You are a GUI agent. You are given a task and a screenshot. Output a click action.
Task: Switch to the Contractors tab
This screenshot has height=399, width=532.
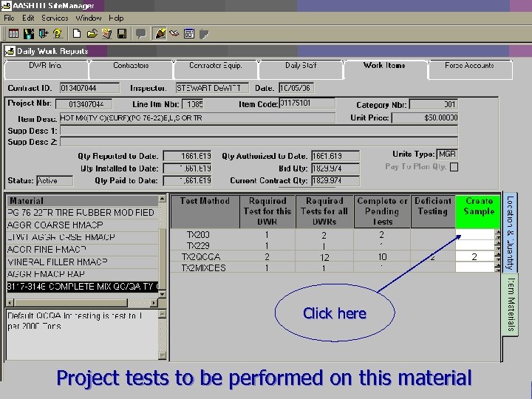(x=131, y=69)
